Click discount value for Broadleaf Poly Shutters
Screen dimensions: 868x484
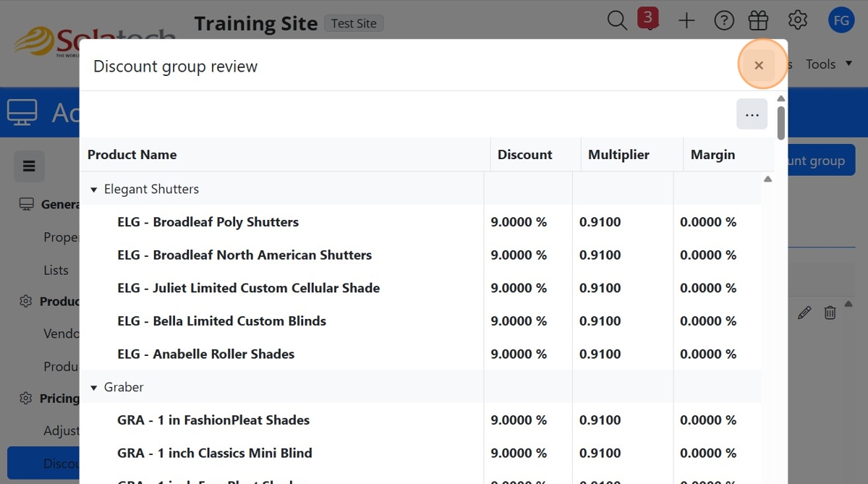[x=519, y=222]
